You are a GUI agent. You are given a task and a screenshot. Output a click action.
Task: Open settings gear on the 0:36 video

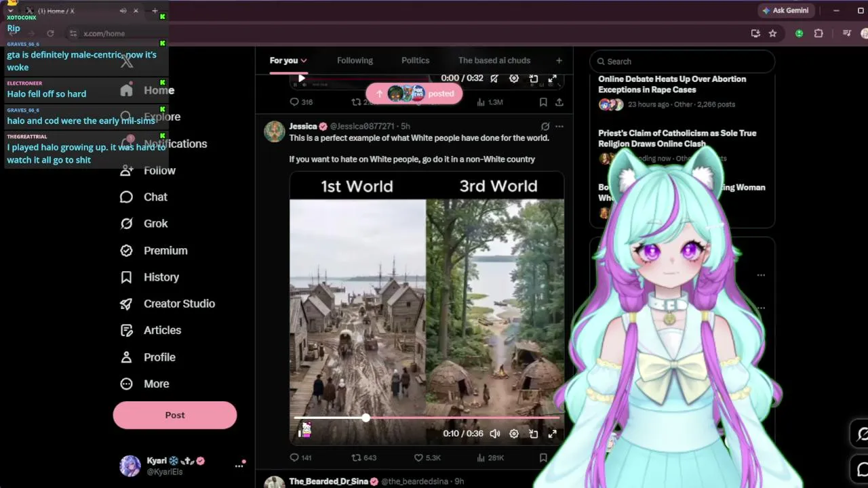pos(514,434)
